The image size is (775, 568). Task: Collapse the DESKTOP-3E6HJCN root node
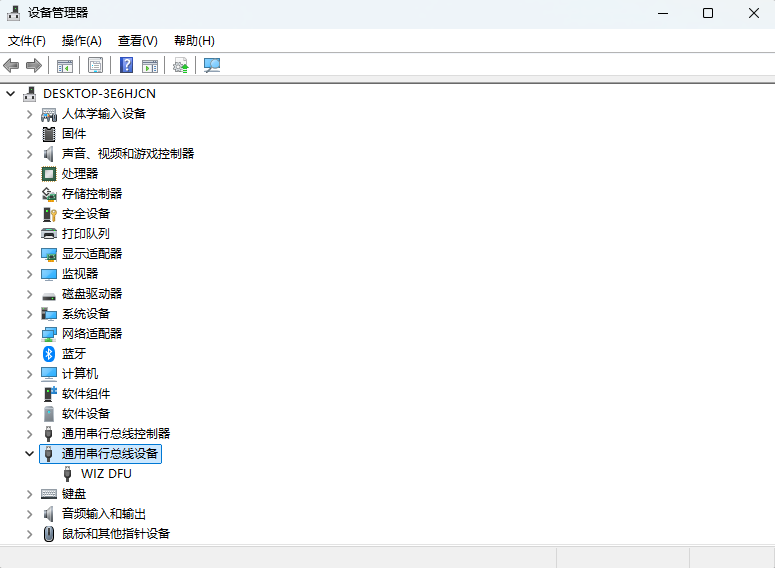pyautogui.click(x=11, y=94)
